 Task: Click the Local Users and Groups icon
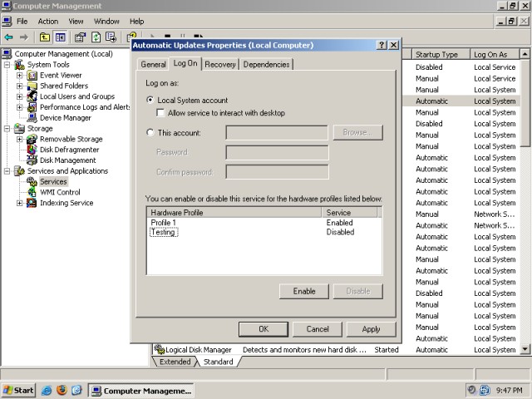pyautogui.click(x=32, y=96)
